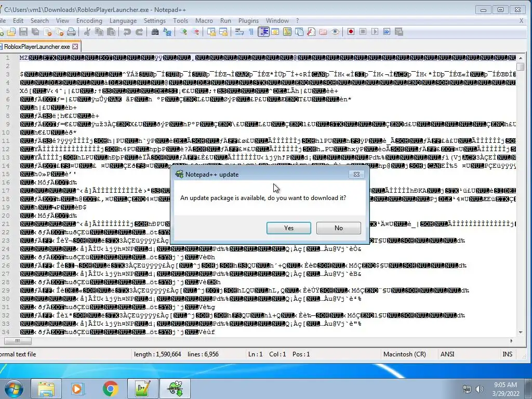
Task: Click the Save toolbar icon
Action: [x=23, y=32]
